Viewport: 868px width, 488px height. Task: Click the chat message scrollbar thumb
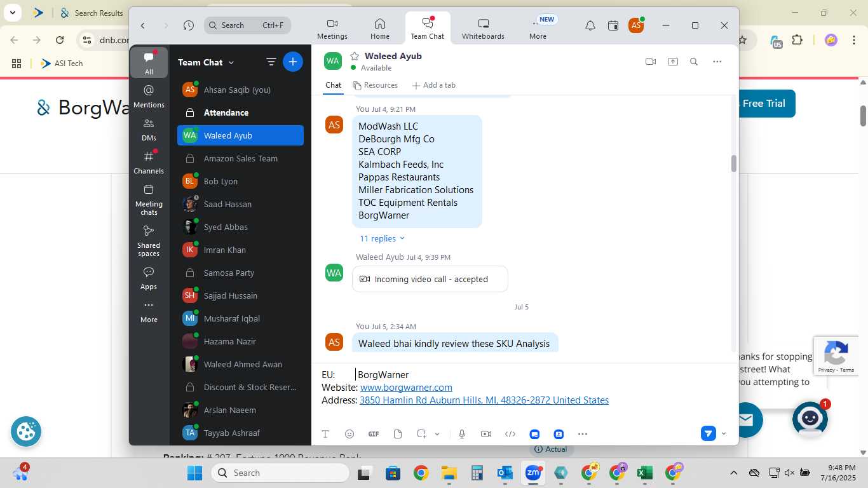click(733, 164)
